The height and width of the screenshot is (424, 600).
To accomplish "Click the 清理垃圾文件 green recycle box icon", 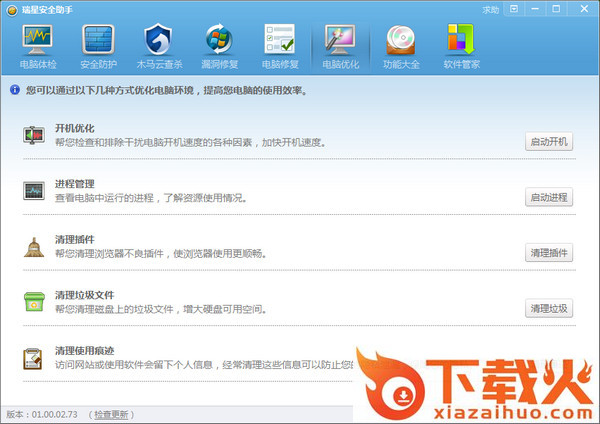I will pyautogui.click(x=34, y=302).
